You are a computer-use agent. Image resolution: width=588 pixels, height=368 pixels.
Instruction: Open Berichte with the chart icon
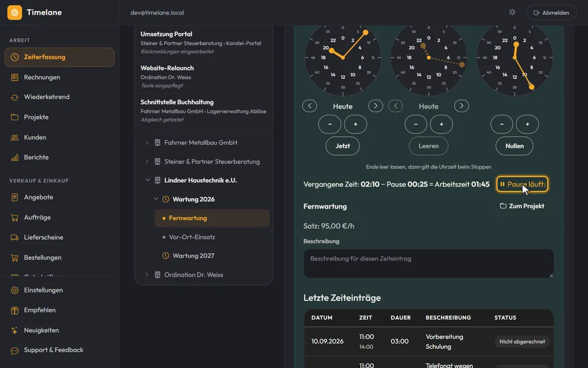[x=15, y=158]
